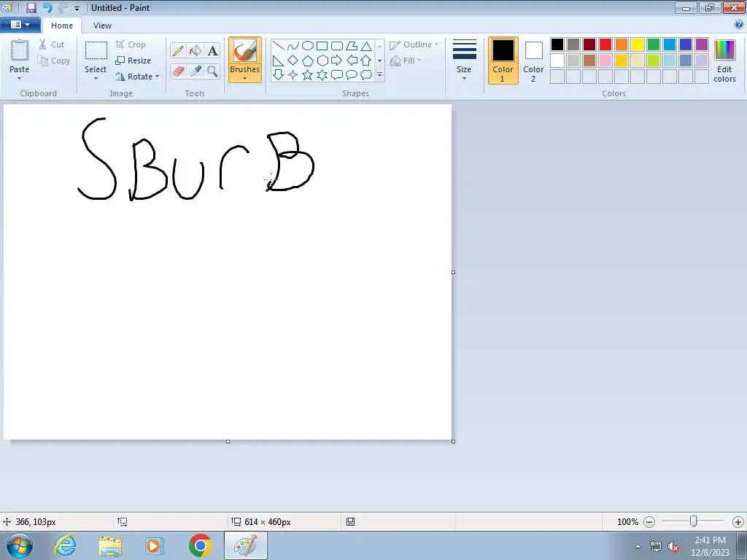
Task: Choose the Curve shape
Action: [x=293, y=46]
